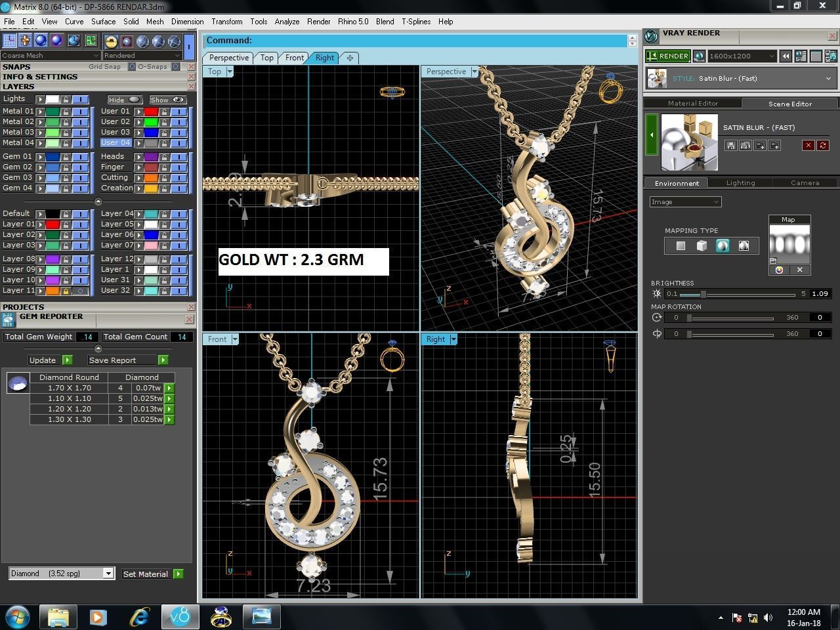
Task: Expand the Satin Blur style dropdown
Action: click(x=828, y=78)
